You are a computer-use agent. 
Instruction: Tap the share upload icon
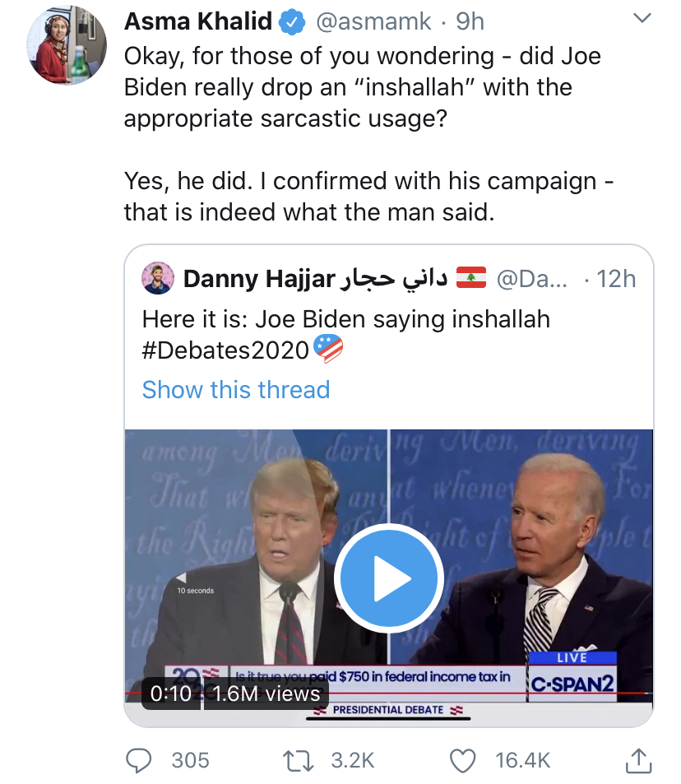pos(638,760)
